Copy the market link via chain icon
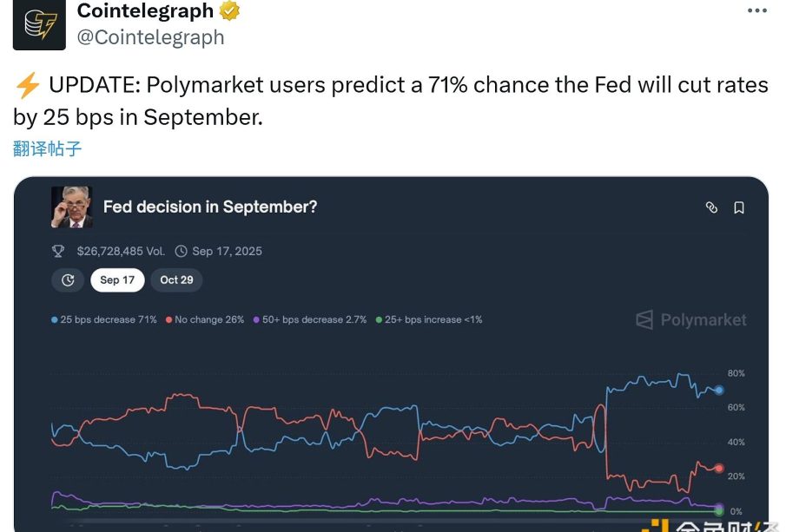 [711, 207]
